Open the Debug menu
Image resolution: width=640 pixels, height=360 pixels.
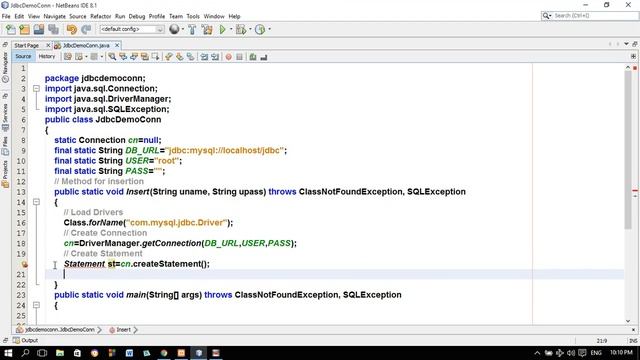click(x=137, y=16)
